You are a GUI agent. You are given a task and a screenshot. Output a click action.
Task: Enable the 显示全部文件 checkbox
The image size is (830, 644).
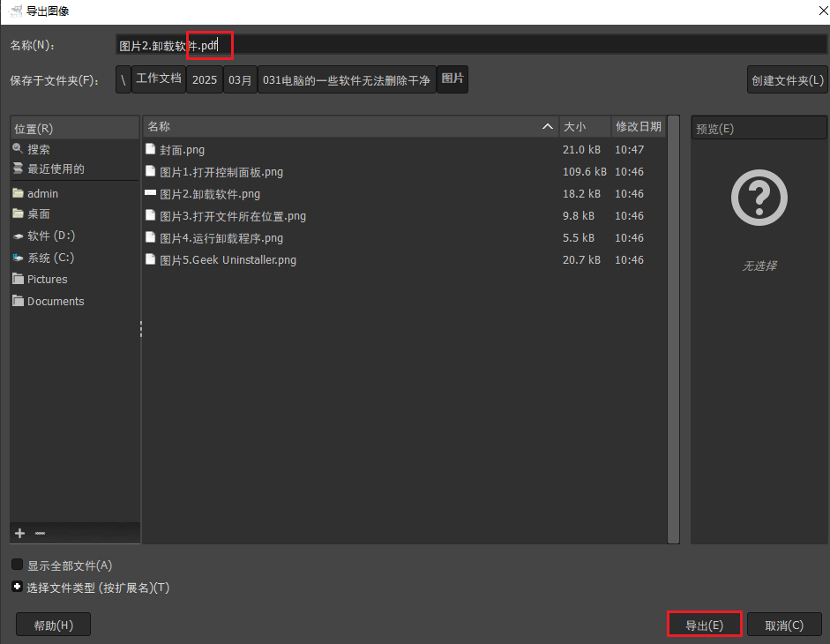click(x=17, y=565)
